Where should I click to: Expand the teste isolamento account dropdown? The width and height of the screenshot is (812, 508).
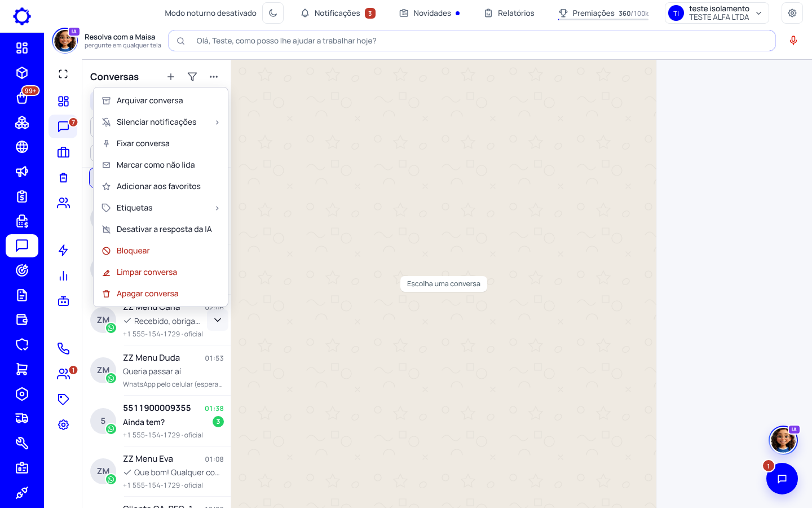tap(717, 13)
